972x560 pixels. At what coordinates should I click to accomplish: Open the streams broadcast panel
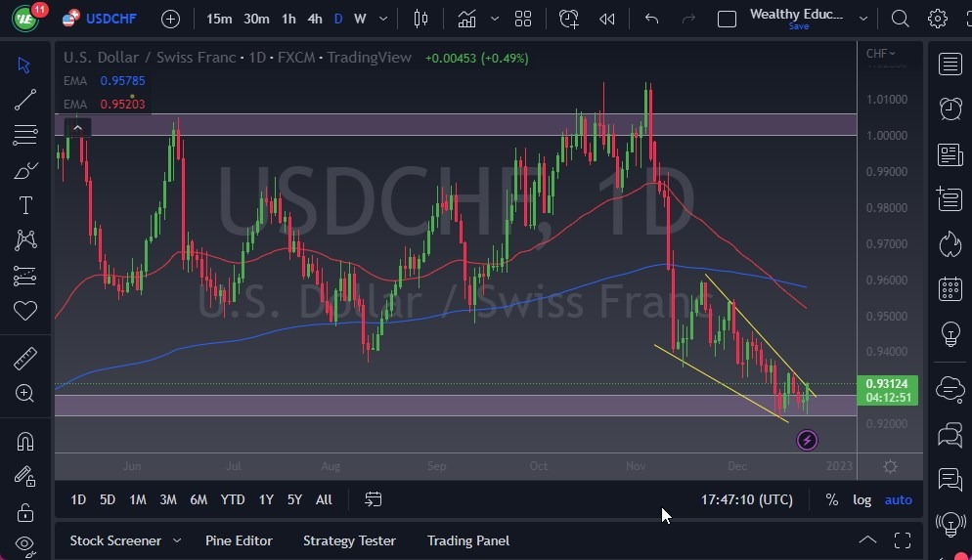pyautogui.click(x=950, y=526)
